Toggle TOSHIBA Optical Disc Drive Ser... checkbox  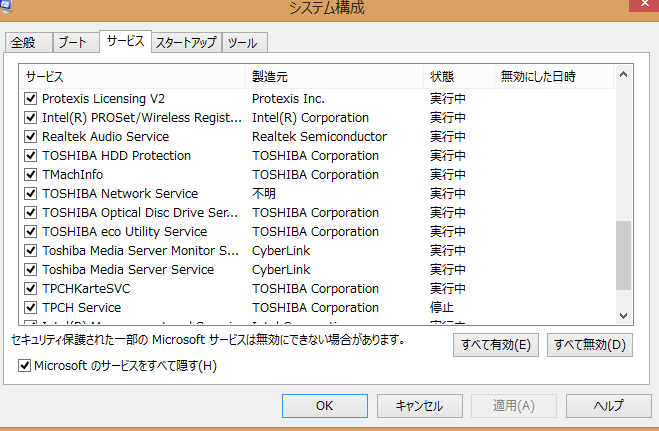click(31, 213)
